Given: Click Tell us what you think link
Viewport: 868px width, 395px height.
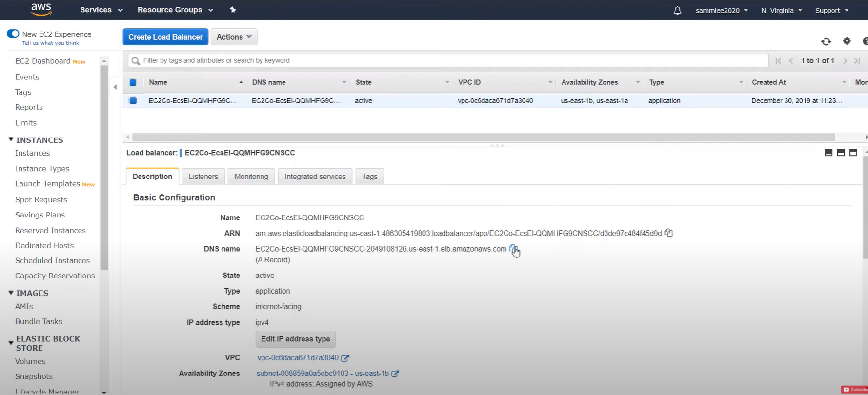Looking at the screenshot, I should click(x=51, y=43).
